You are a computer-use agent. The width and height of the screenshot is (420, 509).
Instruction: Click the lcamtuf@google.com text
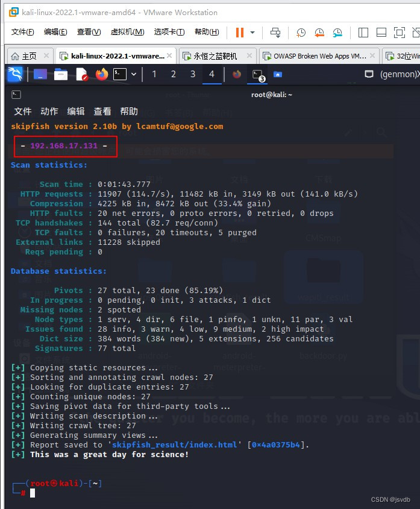click(x=180, y=126)
